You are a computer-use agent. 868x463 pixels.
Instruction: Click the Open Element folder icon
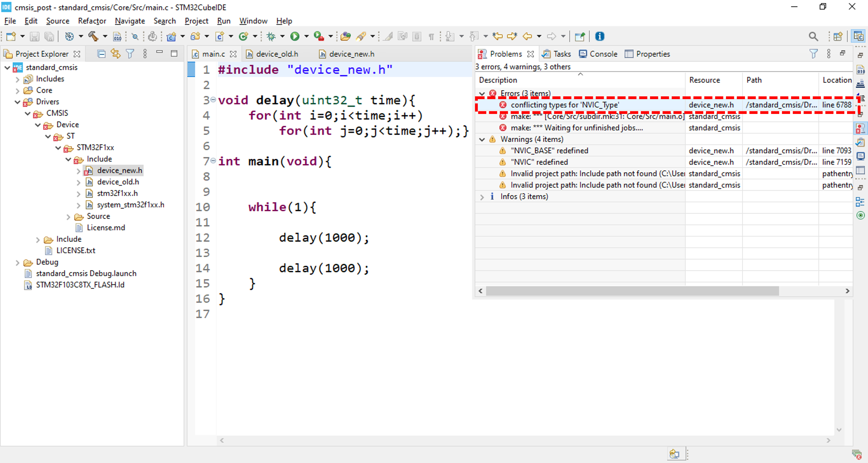click(345, 36)
